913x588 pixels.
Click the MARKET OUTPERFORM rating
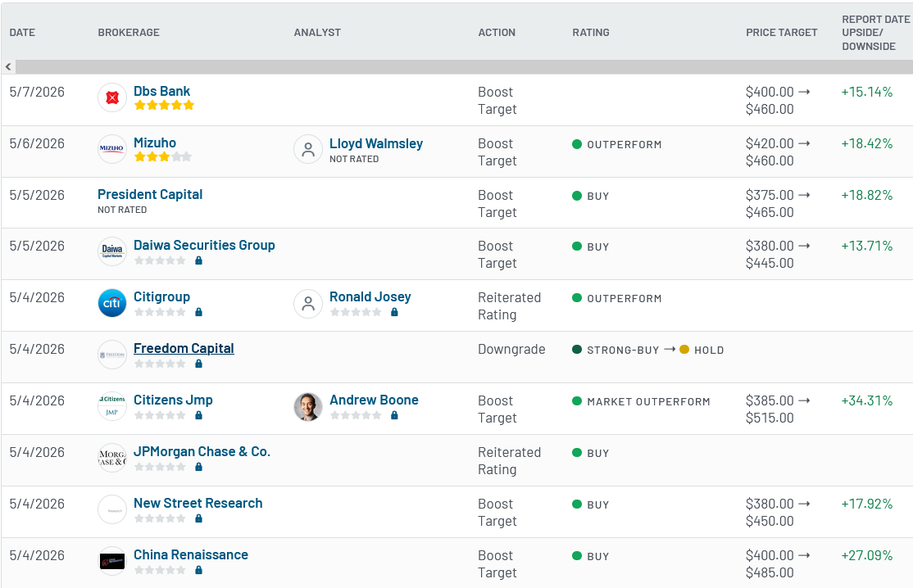(x=648, y=402)
